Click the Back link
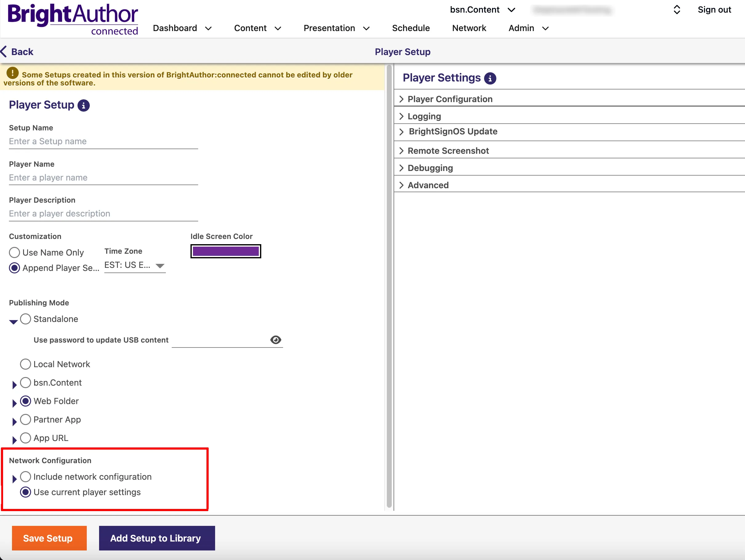The height and width of the screenshot is (560, 745). pyautogui.click(x=22, y=51)
